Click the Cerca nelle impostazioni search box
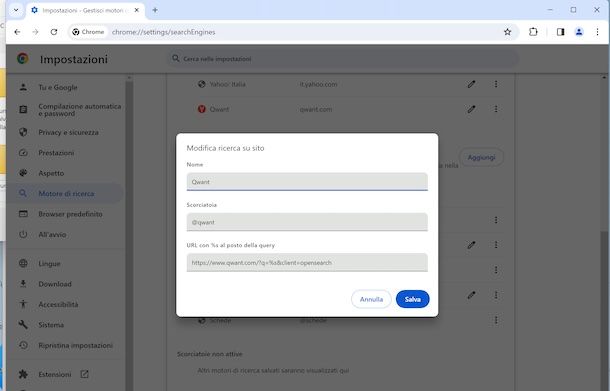 (343, 59)
